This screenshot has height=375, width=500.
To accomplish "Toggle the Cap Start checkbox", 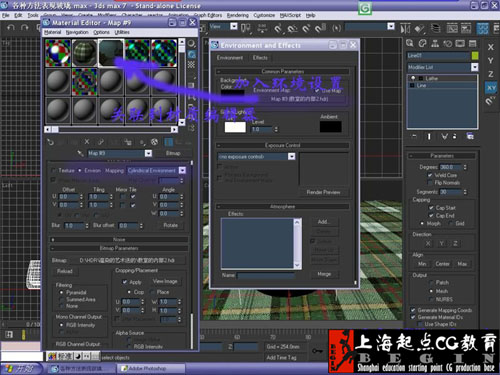I will pyautogui.click(x=431, y=208).
